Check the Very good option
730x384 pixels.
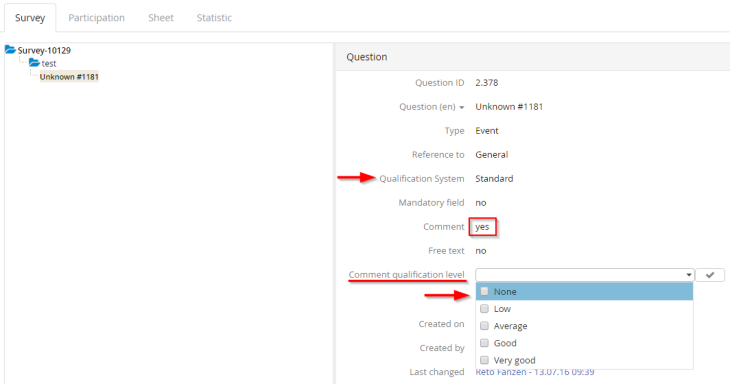484,360
